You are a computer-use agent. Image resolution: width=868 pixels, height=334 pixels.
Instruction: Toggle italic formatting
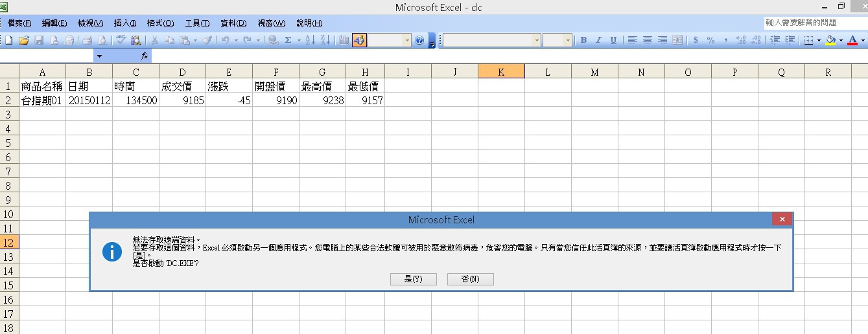pyautogui.click(x=598, y=40)
